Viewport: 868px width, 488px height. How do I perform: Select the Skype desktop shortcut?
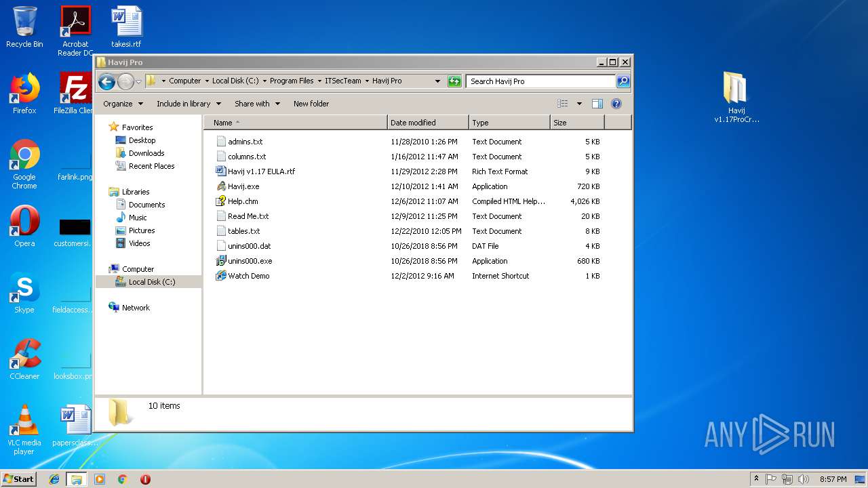(24, 293)
